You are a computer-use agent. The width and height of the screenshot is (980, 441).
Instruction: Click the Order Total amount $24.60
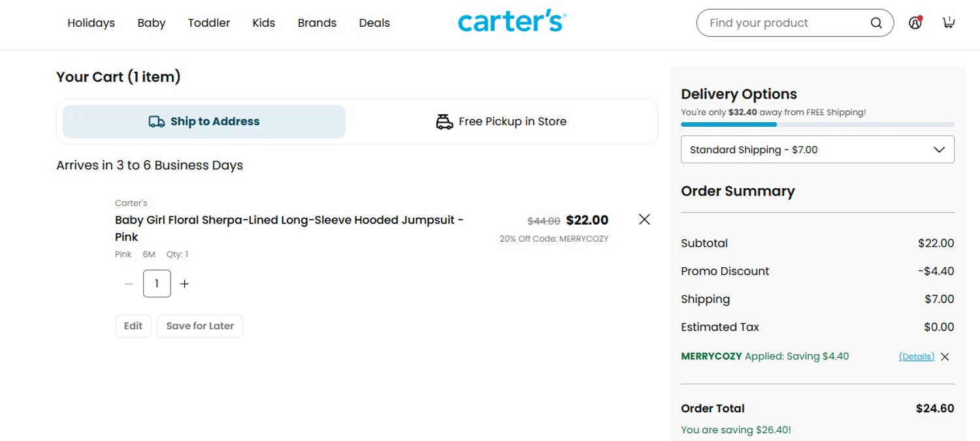tap(935, 408)
